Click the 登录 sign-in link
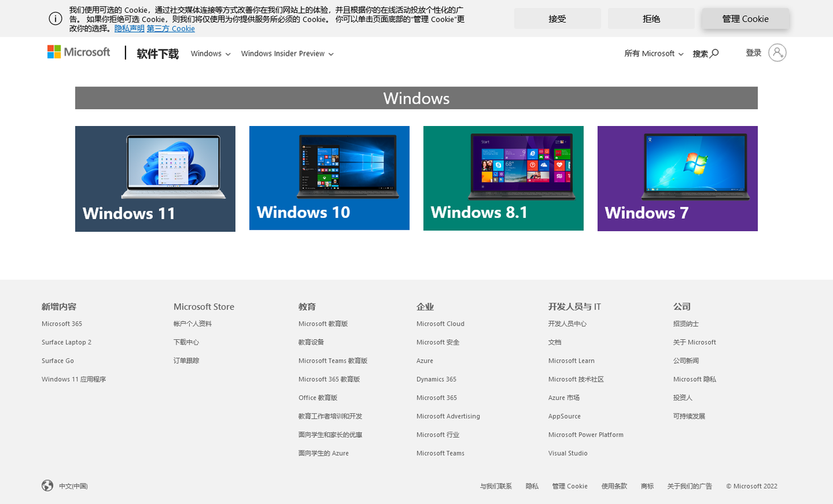The height and width of the screenshot is (504, 833). coord(754,53)
